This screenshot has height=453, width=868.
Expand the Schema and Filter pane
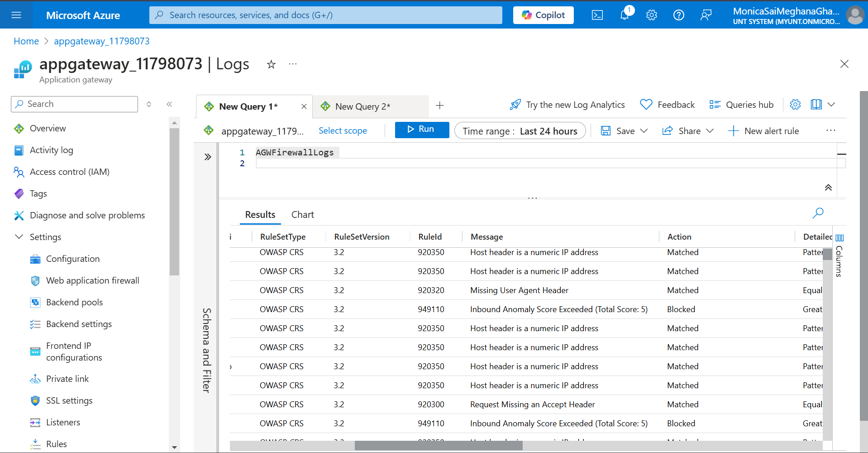[x=208, y=157]
